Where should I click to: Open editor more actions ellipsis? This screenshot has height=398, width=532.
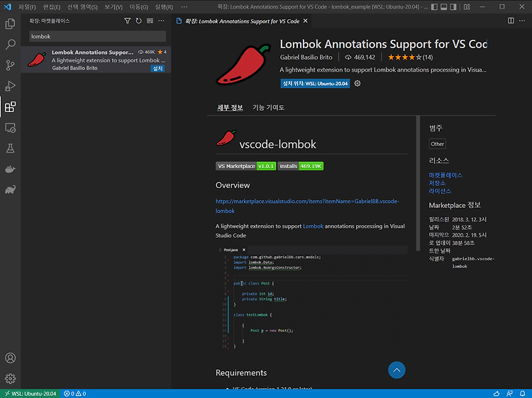click(x=522, y=21)
